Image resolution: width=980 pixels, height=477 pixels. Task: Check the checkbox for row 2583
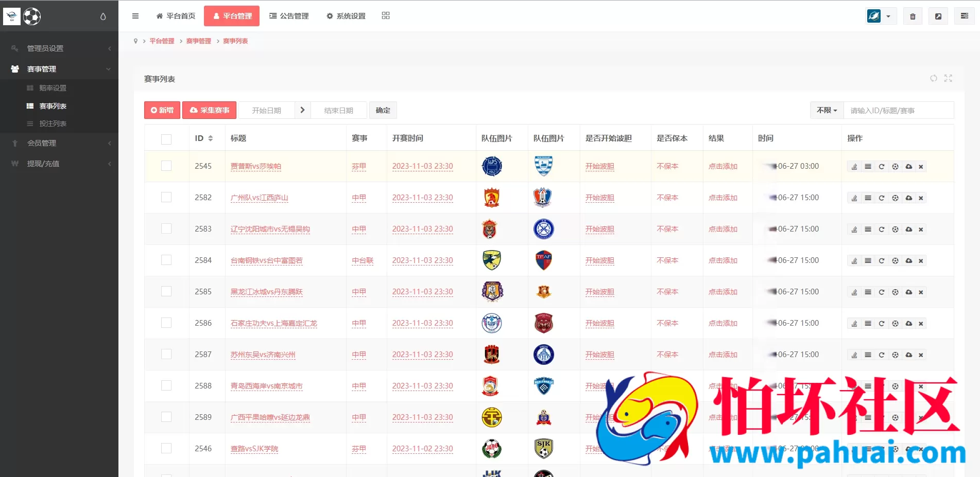click(166, 228)
